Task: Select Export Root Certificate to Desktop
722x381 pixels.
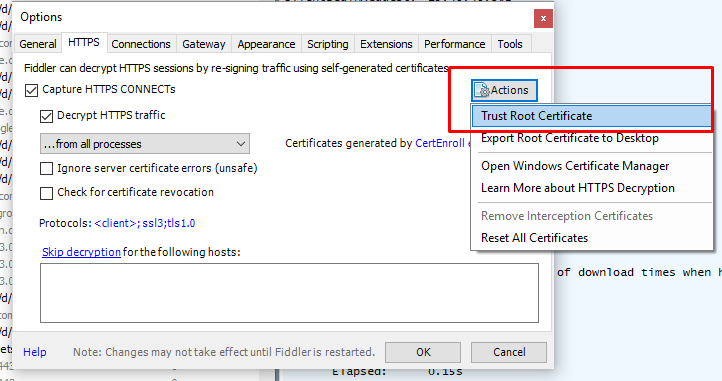Action: coord(570,138)
